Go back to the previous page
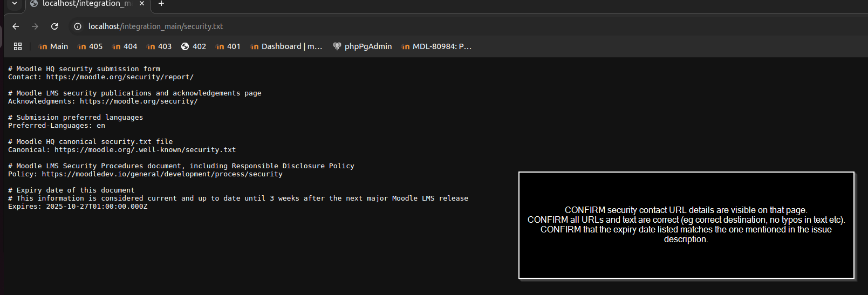The width and height of the screenshot is (868, 295). pos(16,26)
